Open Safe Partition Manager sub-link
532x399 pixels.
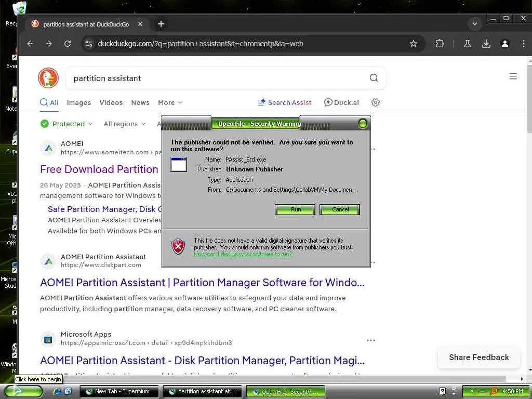[x=105, y=209]
